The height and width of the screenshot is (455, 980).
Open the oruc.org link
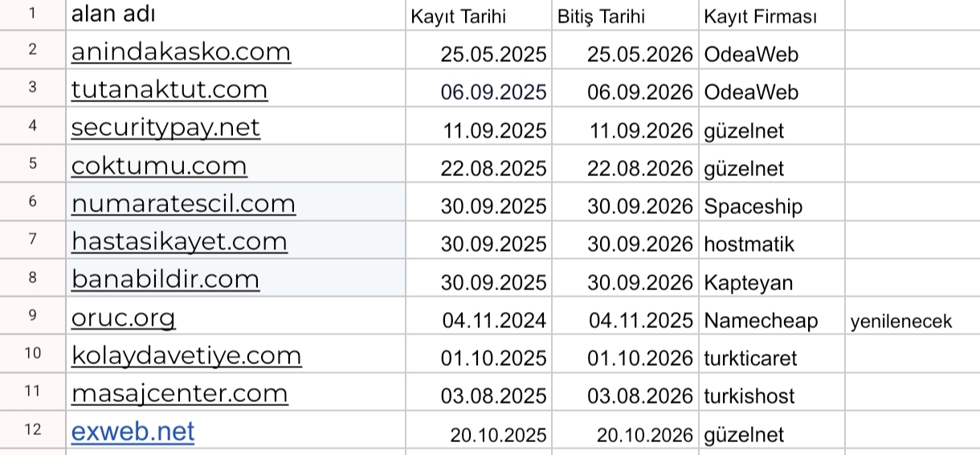tap(123, 318)
